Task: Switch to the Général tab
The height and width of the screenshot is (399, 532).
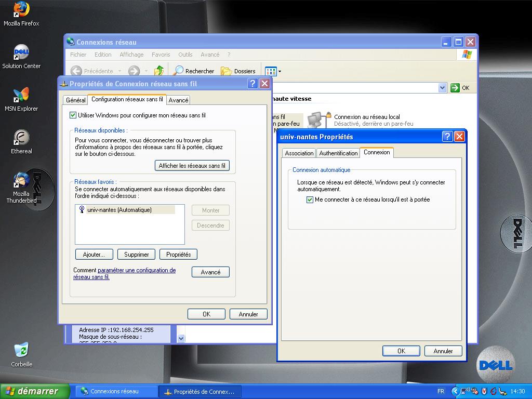Action: (x=76, y=100)
